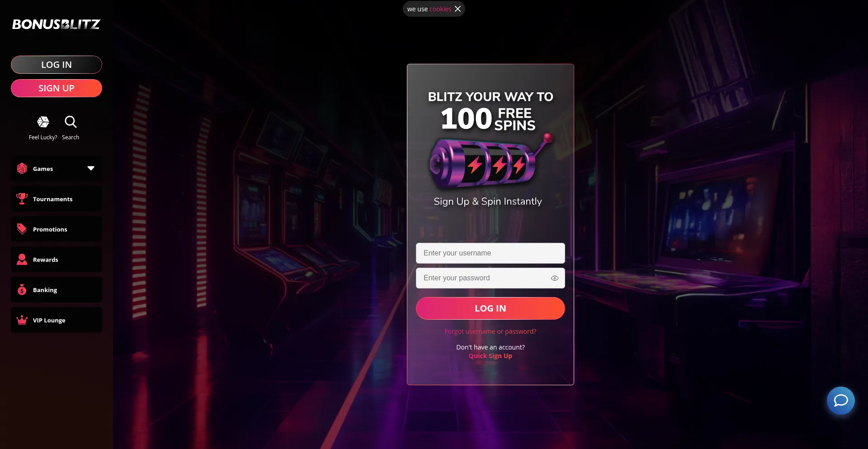868x449 pixels.
Task: Click the Promotions tag icon
Action: [22, 229]
